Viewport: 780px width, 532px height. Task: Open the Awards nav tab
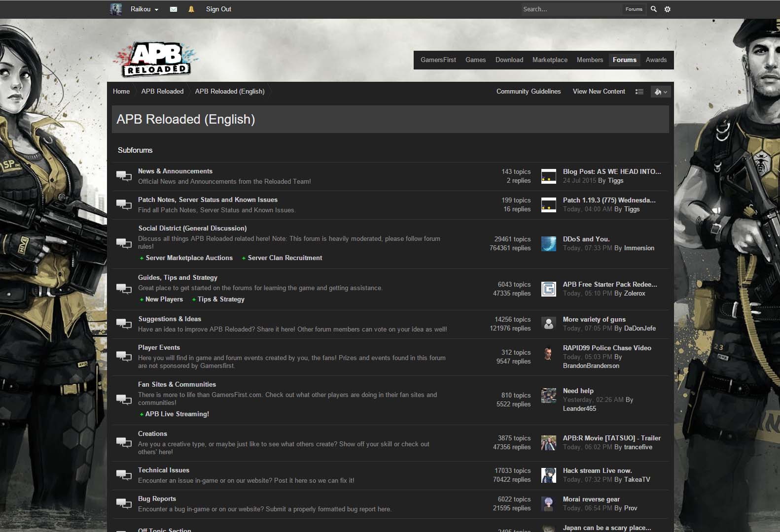point(656,60)
